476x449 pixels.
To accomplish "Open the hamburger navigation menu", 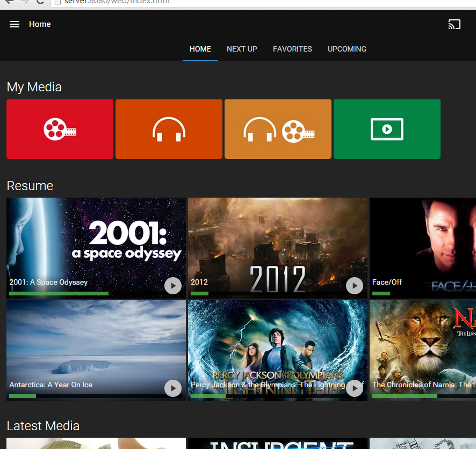I will coord(15,24).
